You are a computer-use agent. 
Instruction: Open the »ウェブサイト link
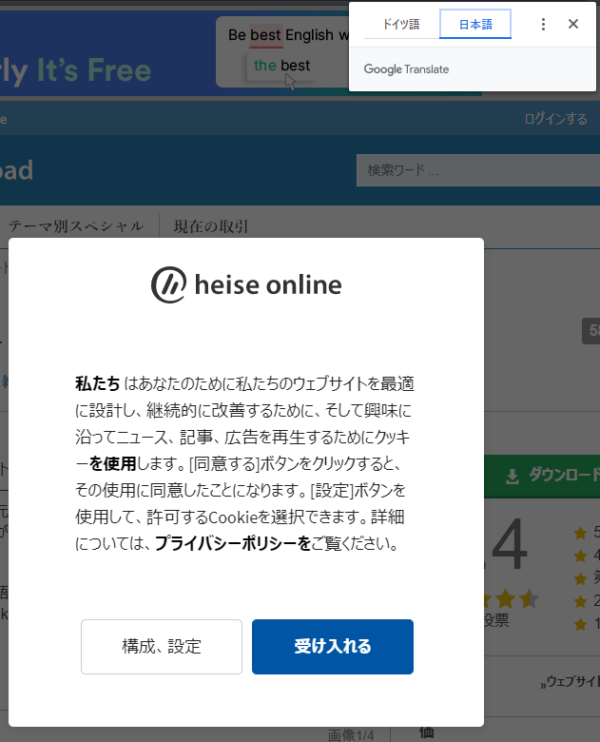pos(570,682)
